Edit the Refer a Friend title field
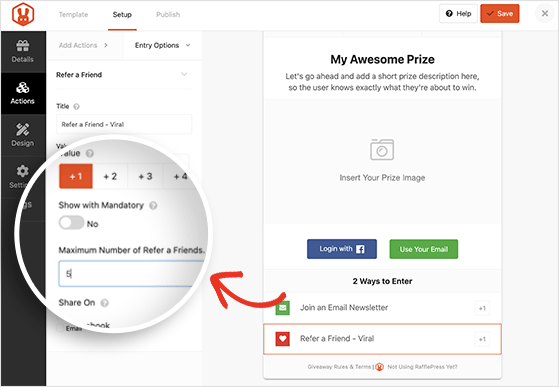559x387 pixels. pos(124,124)
